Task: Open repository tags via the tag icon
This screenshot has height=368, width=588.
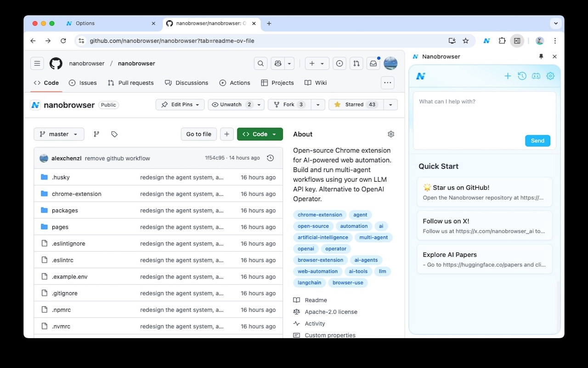Action: point(114,134)
